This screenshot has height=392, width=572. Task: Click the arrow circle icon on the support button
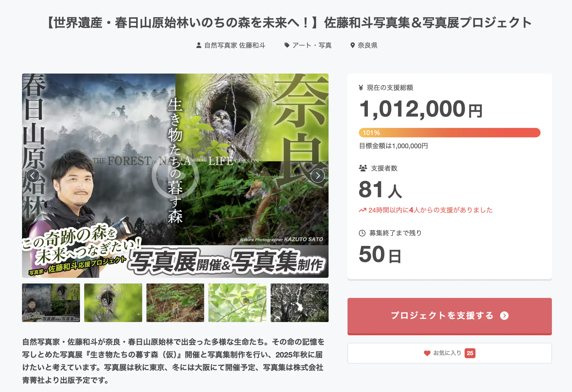point(504,316)
